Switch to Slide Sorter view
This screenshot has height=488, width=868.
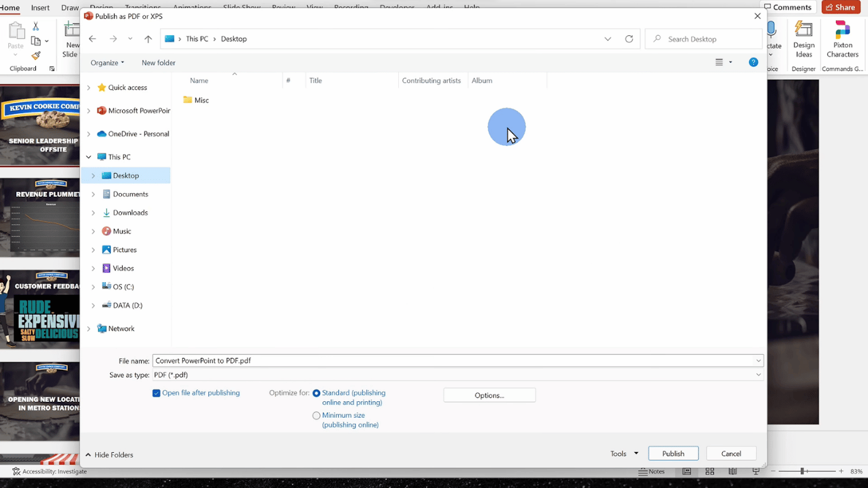coord(709,471)
